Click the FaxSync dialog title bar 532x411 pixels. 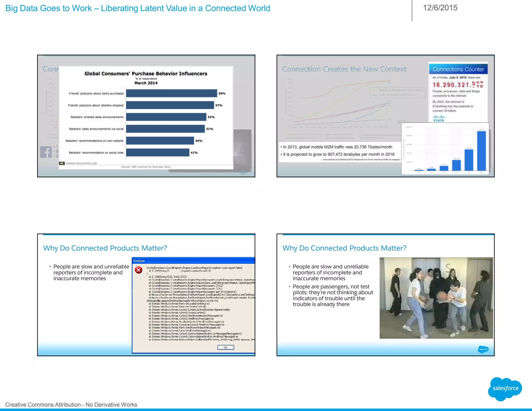pyautogui.click(x=193, y=261)
